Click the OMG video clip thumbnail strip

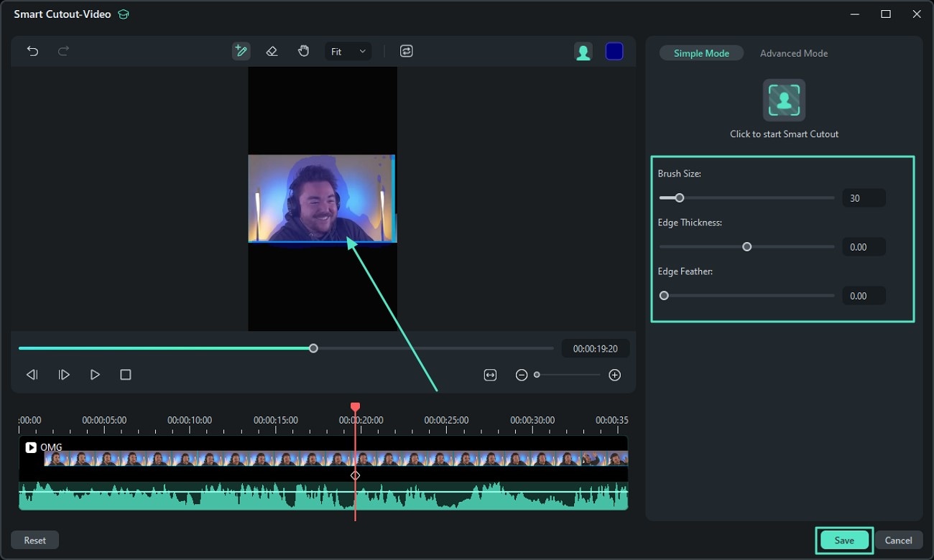tap(336, 459)
